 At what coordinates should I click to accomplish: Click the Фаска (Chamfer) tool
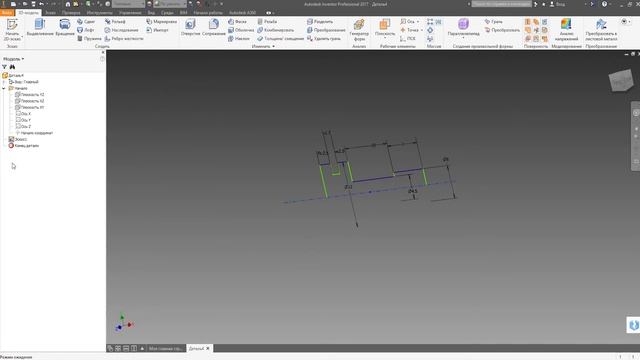click(237, 22)
